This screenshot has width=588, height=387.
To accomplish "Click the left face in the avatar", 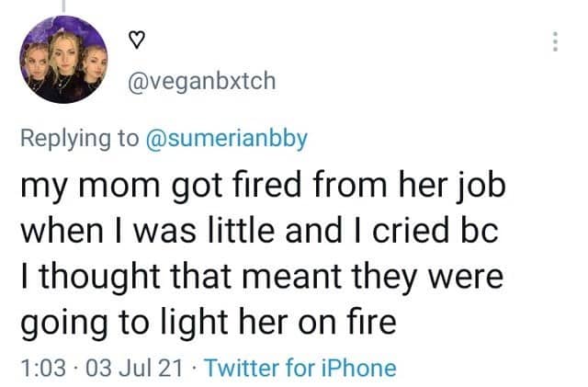I will (36, 66).
